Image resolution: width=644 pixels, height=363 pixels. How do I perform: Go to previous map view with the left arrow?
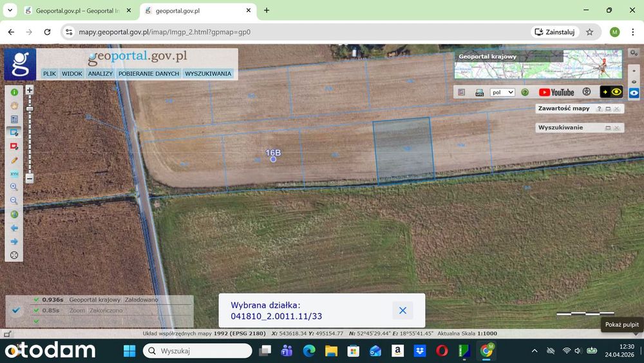[14, 228]
